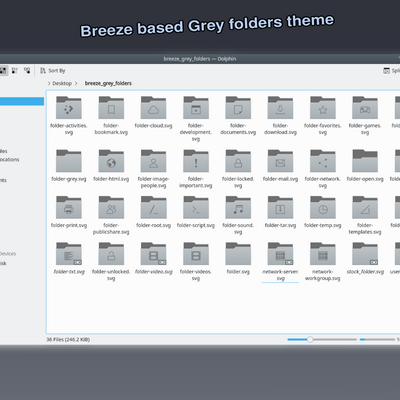Select the folder-development.svg icon
The image size is (400, 400).
pos(196,108)
